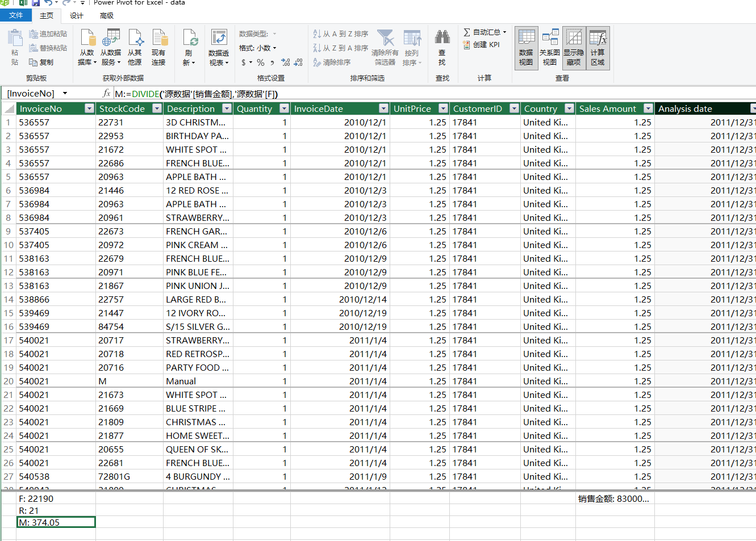Select the measure cell M: 374.05

tap(56, 522)
